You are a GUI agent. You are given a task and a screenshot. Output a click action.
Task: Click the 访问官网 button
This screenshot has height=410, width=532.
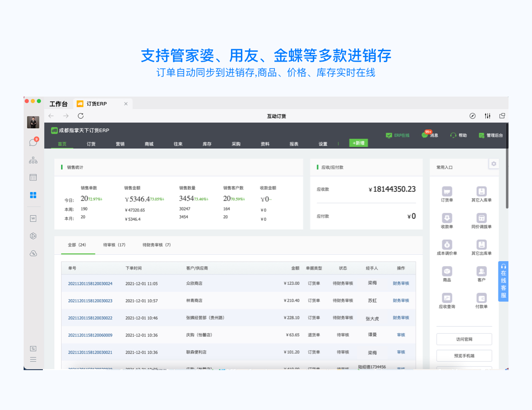(464, 339)
